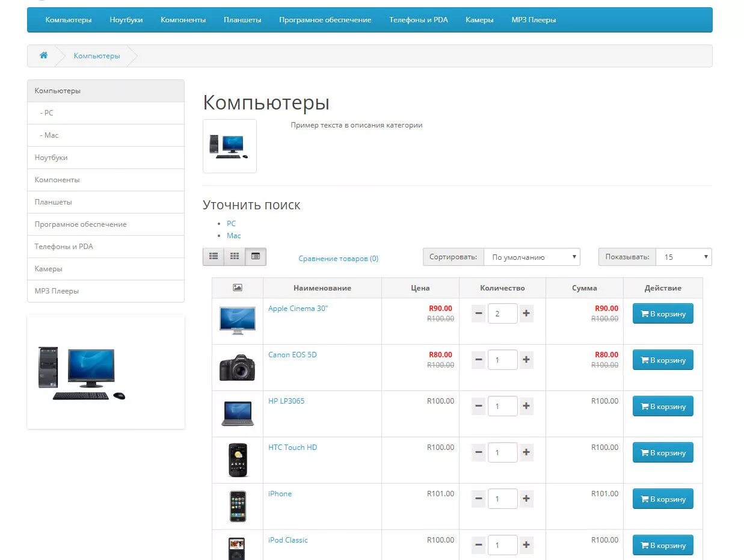Select Планшеты in sidebar

106,202
